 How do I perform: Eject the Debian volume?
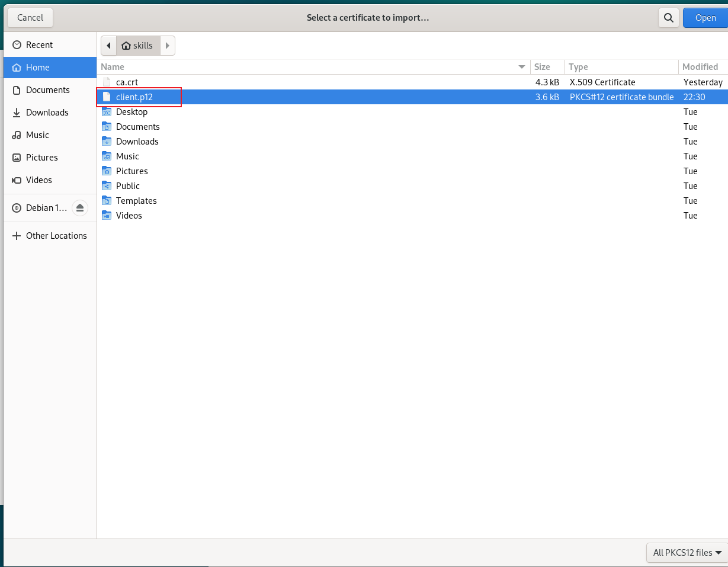80,208
